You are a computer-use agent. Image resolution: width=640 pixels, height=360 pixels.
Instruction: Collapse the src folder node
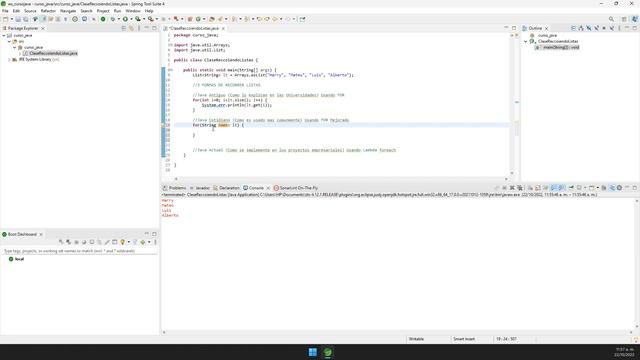coord(9,41)
